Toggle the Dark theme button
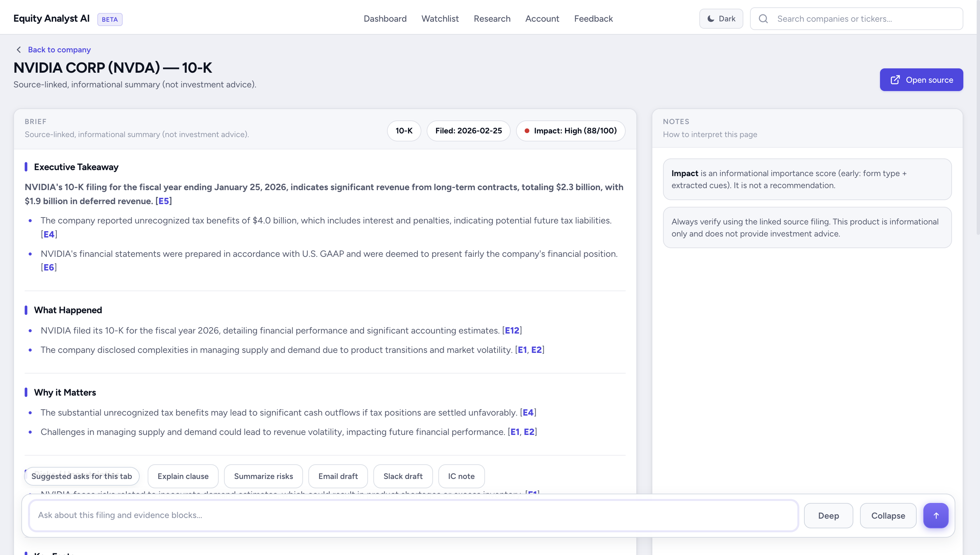Image resolution: width=980 pixels, height=555 pixels. click(721, 19)
